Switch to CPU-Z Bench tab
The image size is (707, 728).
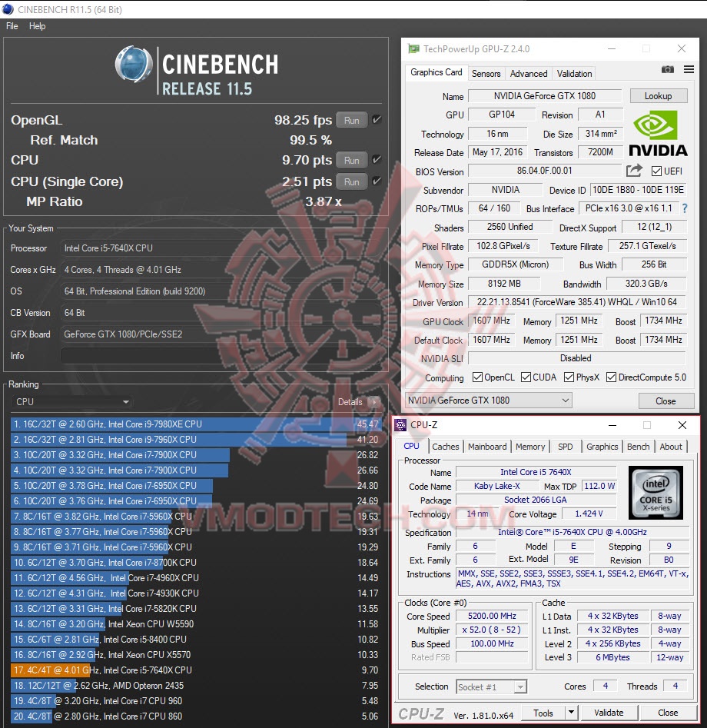point(639,447)
